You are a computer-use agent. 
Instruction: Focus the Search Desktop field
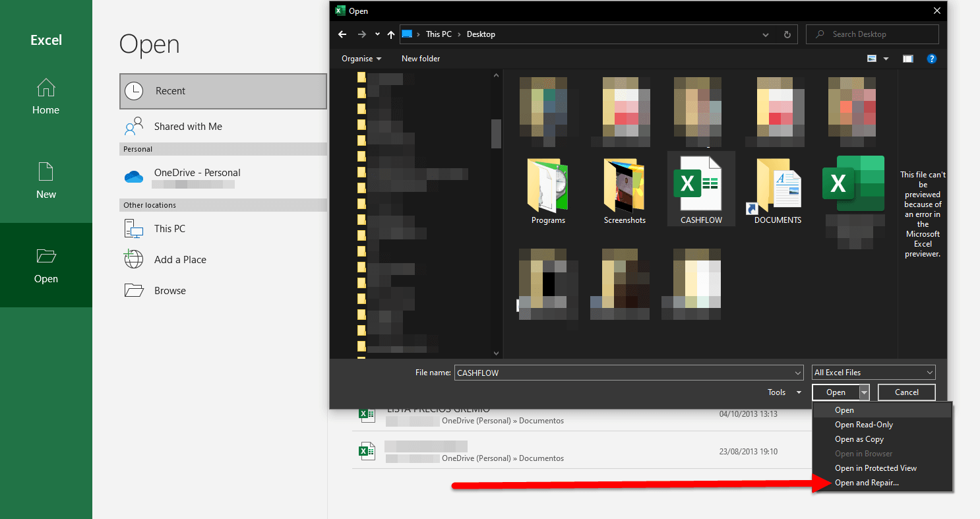pyautogui.click(x=873, y=34)
